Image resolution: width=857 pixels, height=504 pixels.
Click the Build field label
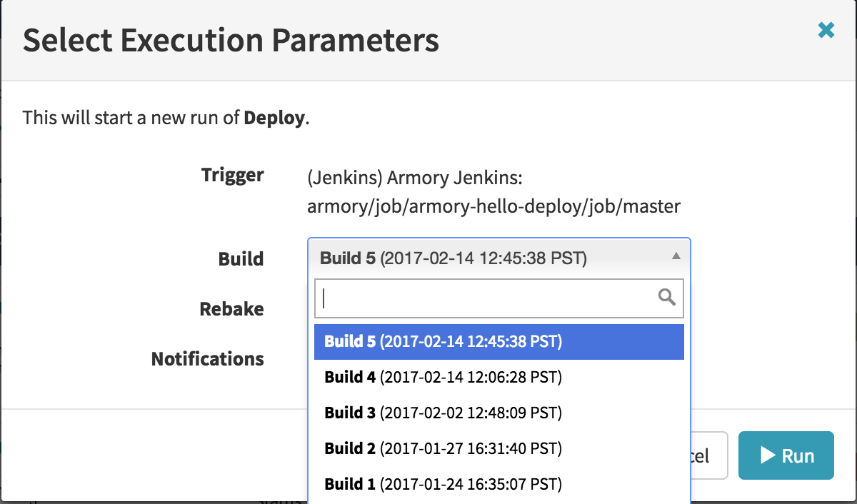pyautogui.click(x=241, y=258)
